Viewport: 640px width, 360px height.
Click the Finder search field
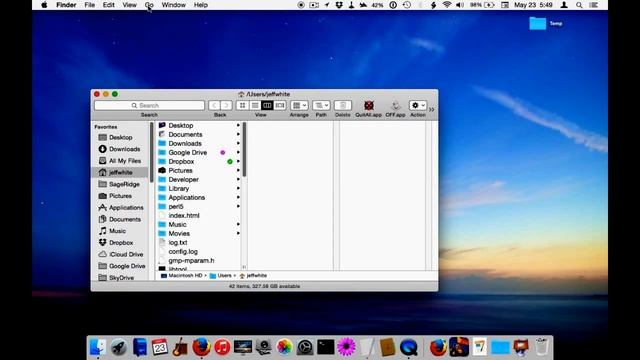coord(149,105)
